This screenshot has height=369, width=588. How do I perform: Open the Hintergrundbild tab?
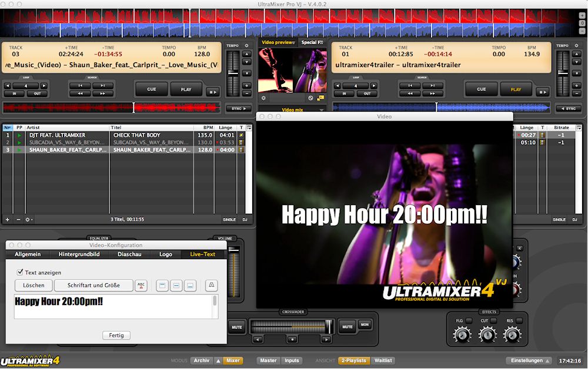coord(79,254)
